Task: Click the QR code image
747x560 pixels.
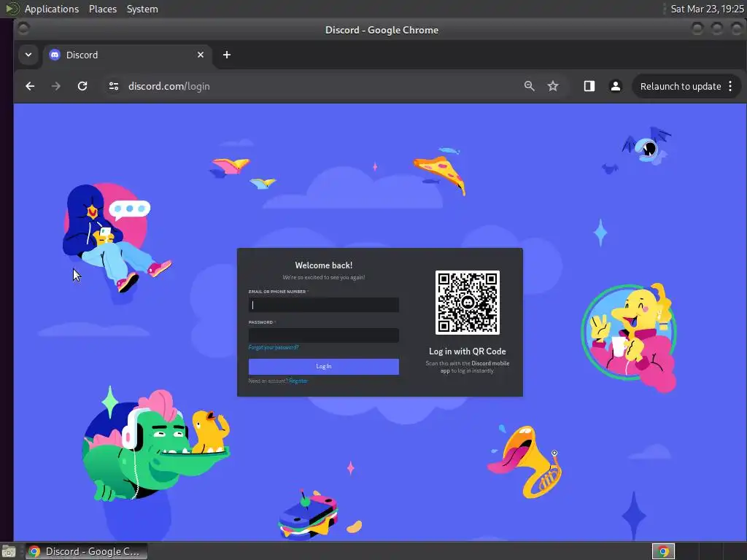Action: 468,303
